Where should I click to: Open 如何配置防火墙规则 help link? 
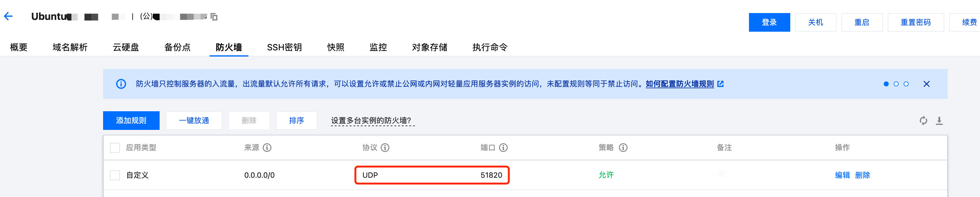679,84
